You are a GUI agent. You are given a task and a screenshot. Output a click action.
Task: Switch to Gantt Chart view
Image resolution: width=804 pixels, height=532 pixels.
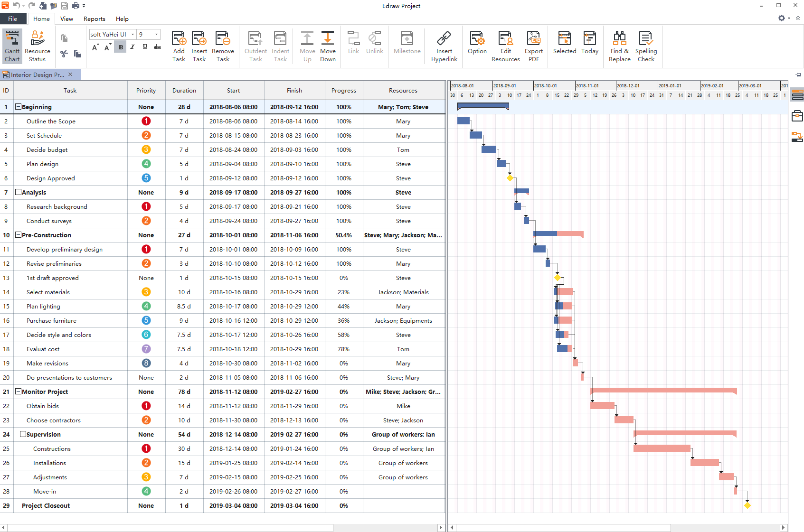[x=12, y=46]
